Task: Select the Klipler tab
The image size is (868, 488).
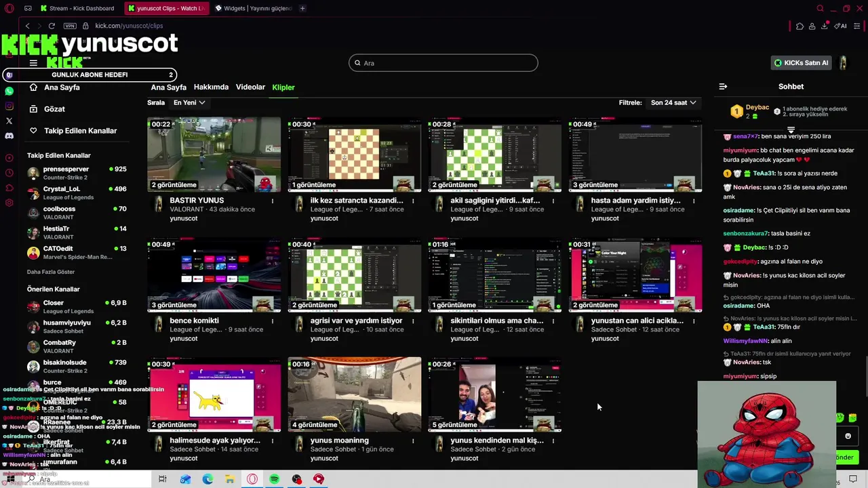Action: [283, 87]
